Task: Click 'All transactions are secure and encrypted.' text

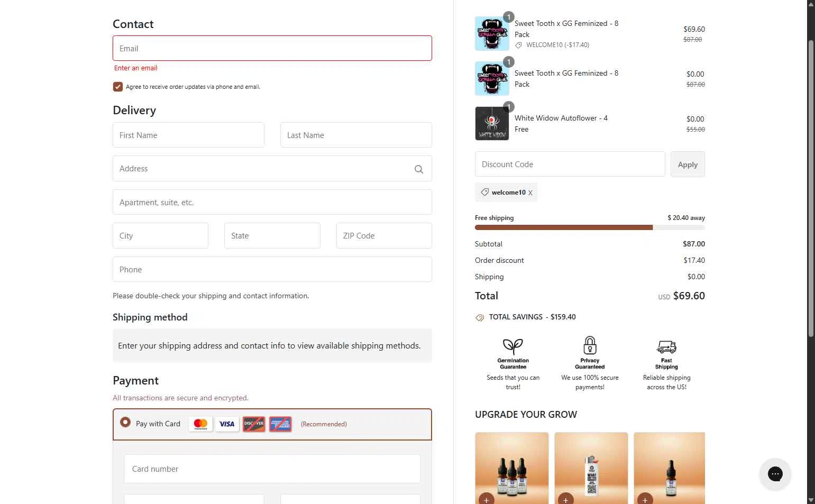Action: pyautogui.click(x=180, y=398)
